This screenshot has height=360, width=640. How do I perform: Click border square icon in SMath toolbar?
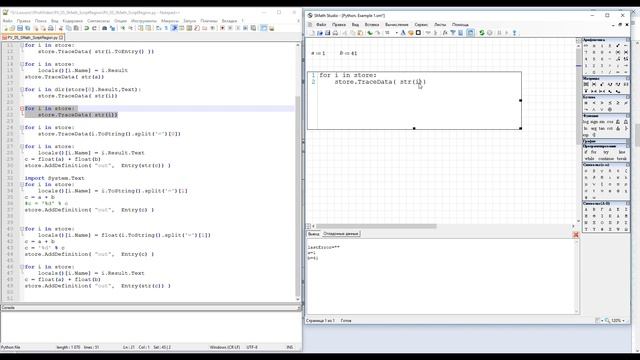(x=418, y=33)
